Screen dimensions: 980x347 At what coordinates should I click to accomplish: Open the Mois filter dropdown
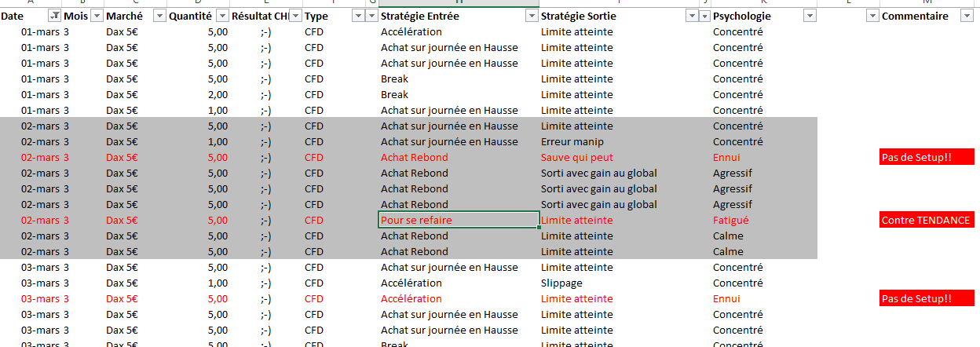tap(96, 16)
